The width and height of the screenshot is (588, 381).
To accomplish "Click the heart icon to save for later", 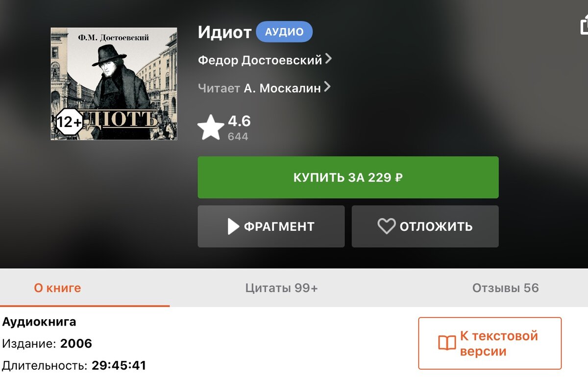I will pyautogui.click(x=386, y=227).
